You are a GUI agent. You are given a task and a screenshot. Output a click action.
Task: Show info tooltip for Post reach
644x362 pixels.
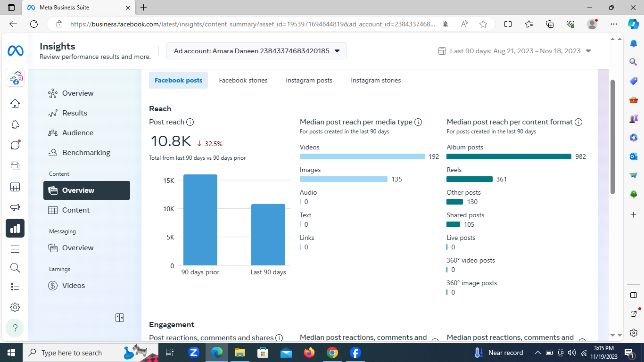click(190, 122)
